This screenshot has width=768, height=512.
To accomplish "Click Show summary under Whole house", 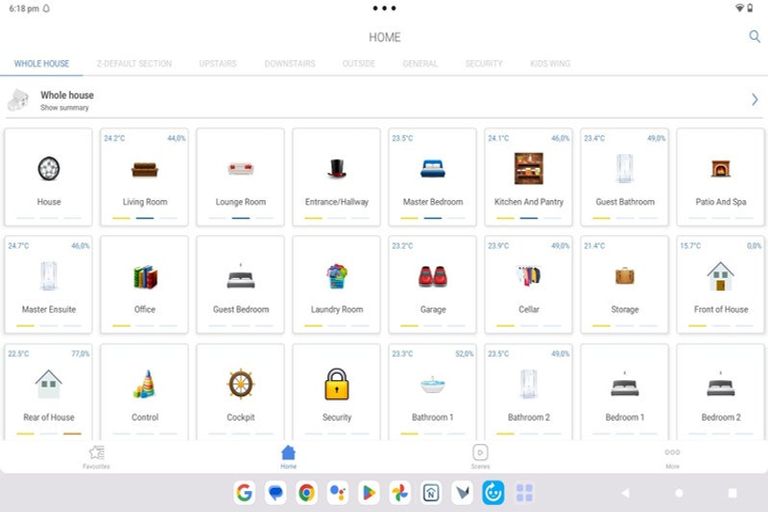I will [65, 108].
